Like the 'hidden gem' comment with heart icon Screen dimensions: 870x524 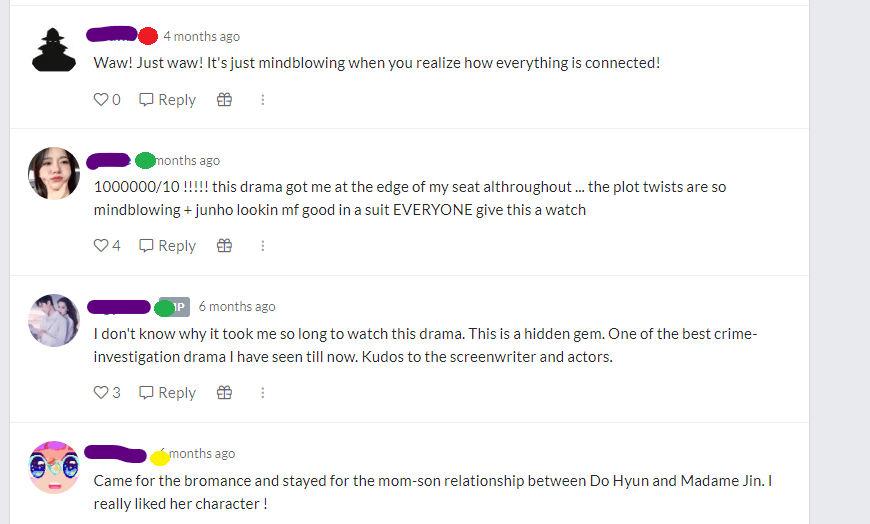coord(100,392)
